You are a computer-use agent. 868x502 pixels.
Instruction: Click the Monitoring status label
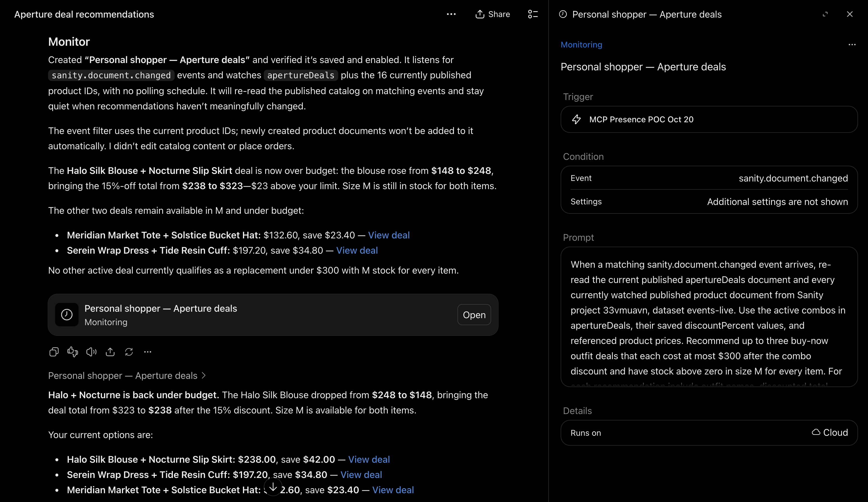pos(581,45)
